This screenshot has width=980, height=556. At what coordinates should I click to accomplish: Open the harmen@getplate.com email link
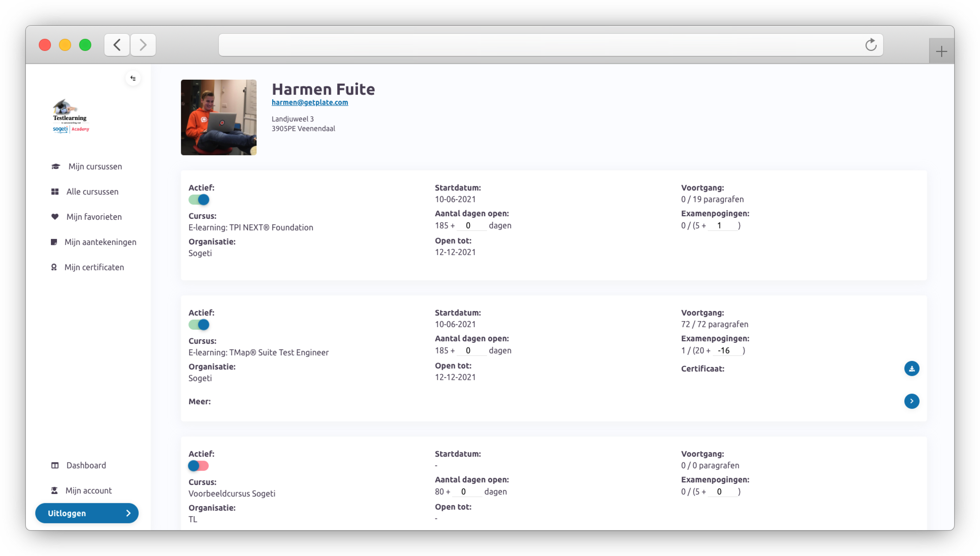click(310, 102)
